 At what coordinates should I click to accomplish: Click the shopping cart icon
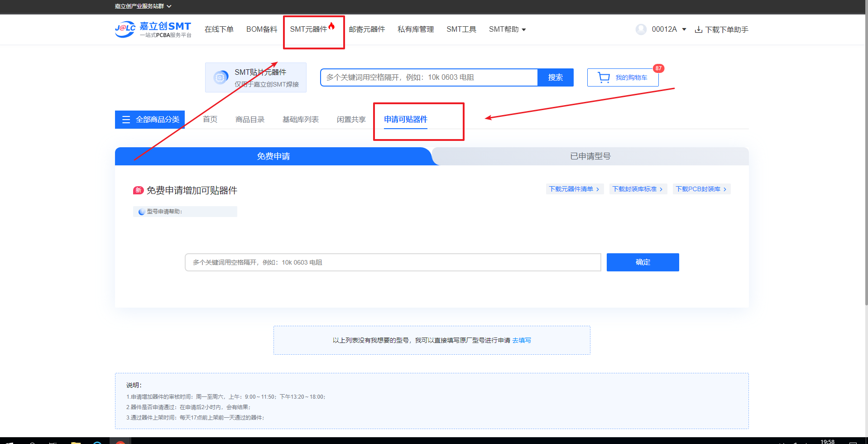[604, 77]
